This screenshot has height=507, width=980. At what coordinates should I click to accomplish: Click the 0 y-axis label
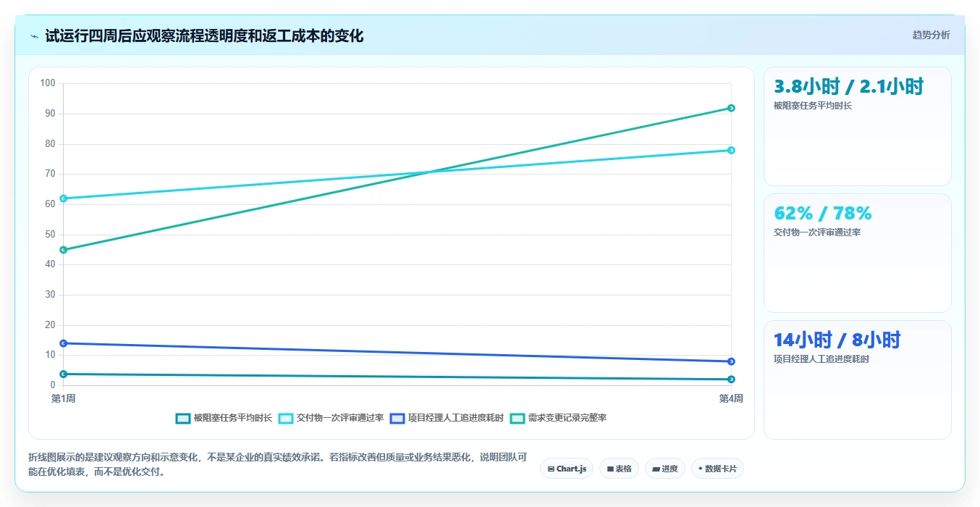click(53, 385)
